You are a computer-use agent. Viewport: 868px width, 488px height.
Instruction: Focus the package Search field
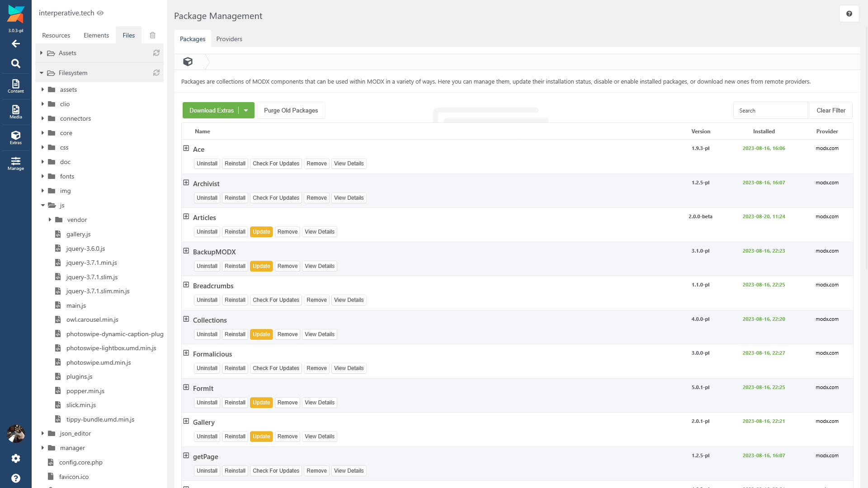(x=770, y=110)
